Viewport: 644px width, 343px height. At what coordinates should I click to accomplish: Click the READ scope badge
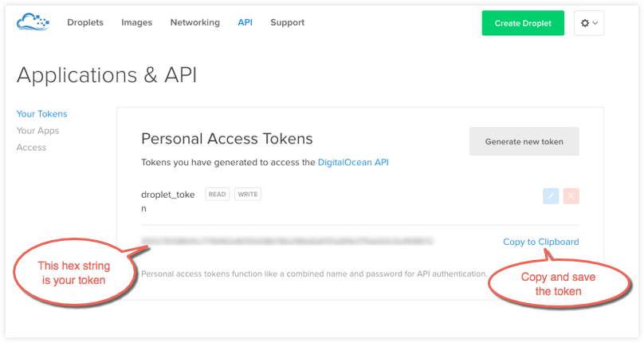tap(217, 194)
